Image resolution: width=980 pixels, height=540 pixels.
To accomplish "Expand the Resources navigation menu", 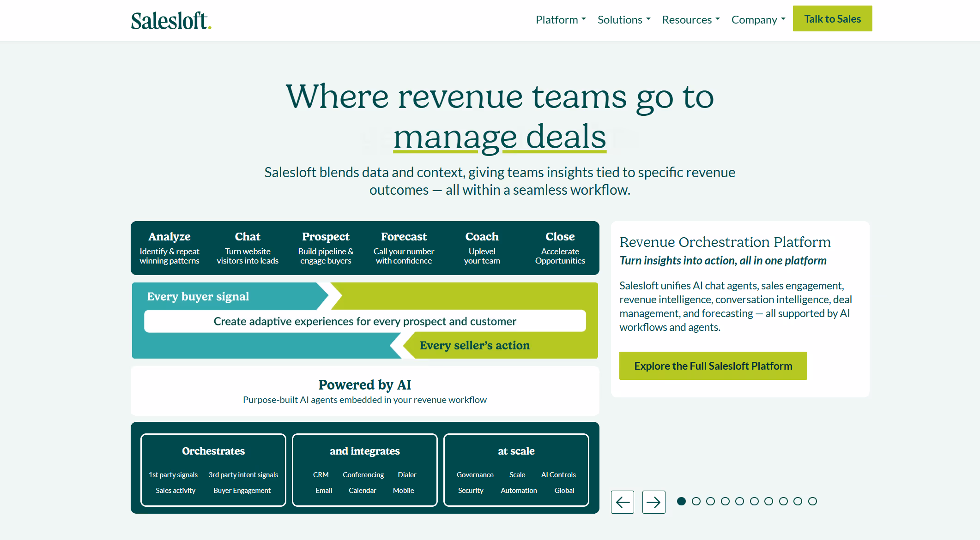I will 690,19.
